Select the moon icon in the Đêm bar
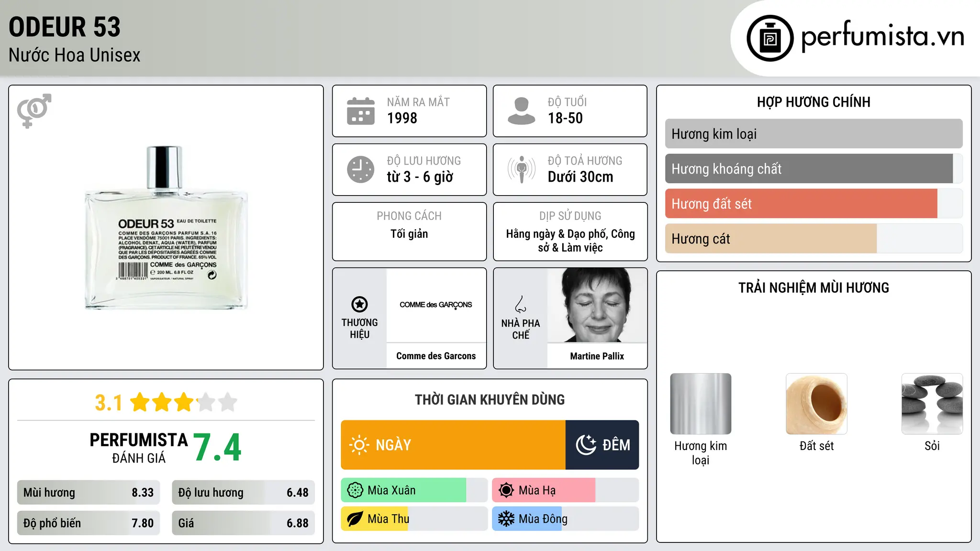Screen dimensions: 980x551 tap(586, 445)
